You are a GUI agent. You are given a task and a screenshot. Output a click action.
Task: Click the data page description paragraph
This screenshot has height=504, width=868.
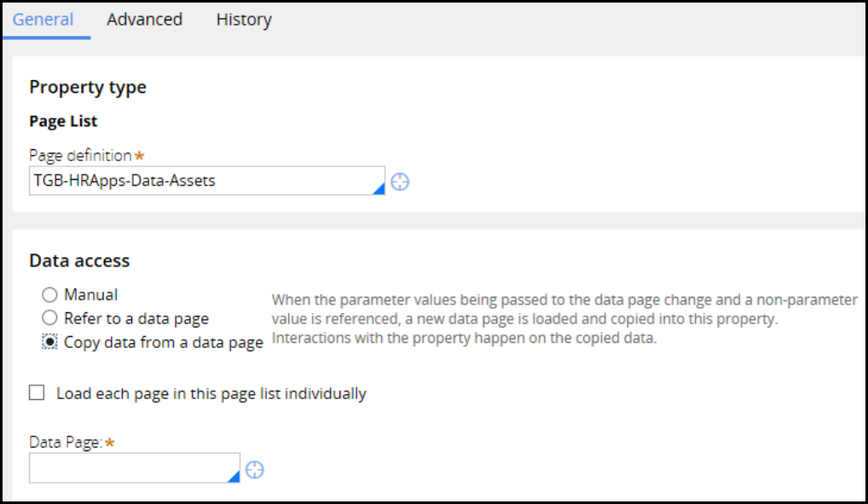[x=563, y=320]
